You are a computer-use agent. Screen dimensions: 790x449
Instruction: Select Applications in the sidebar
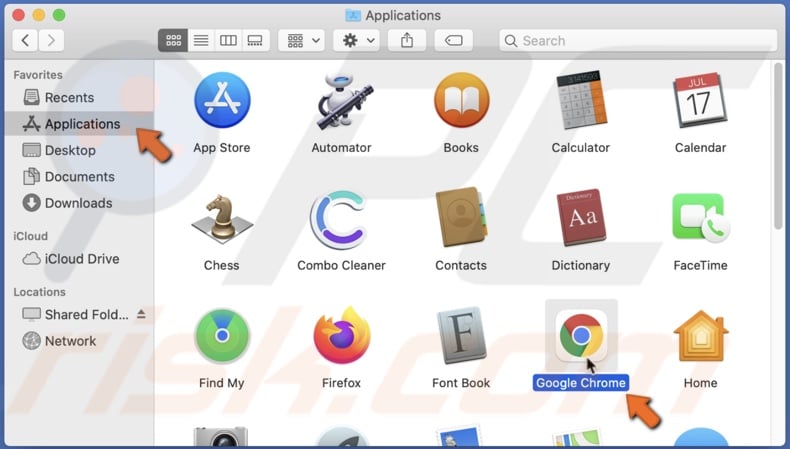[x=79, y=123]
